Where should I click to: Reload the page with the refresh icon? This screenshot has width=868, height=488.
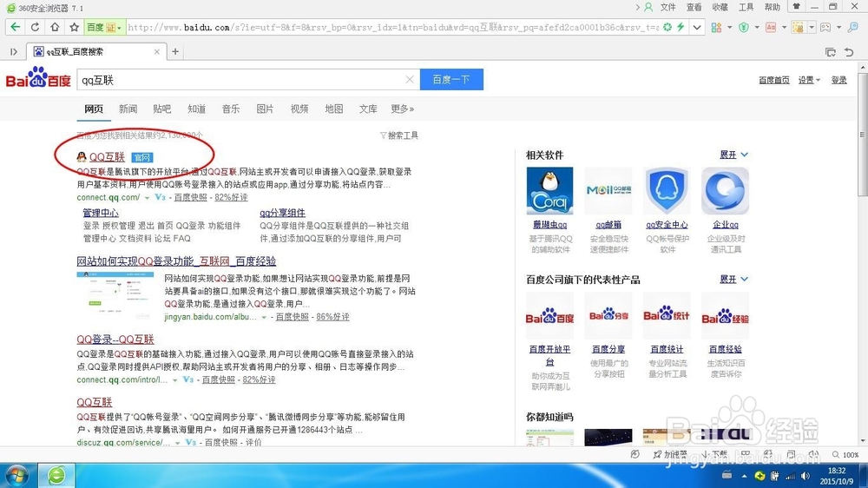point(35,27)
